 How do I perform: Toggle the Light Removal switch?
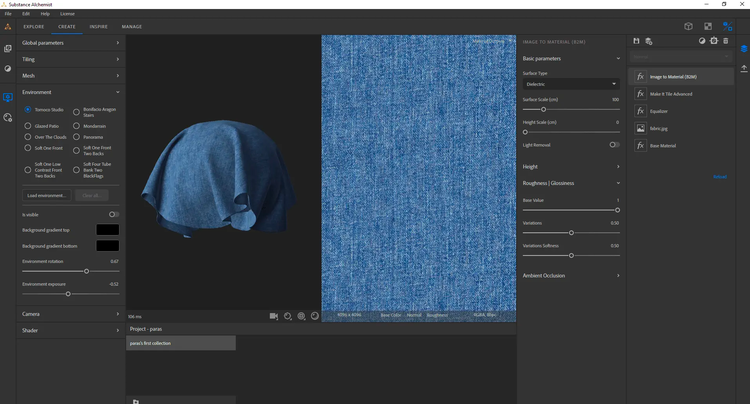[x=614, y=144]
